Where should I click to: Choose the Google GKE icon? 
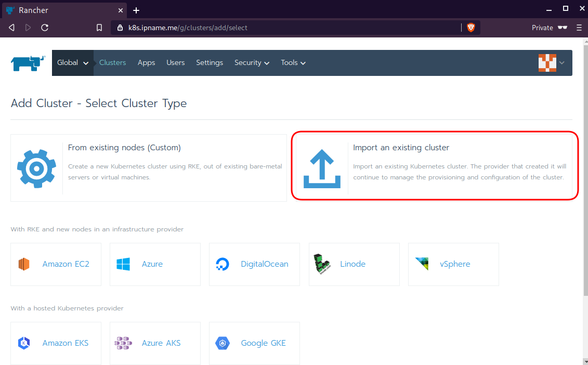click(x=223, y=343)
